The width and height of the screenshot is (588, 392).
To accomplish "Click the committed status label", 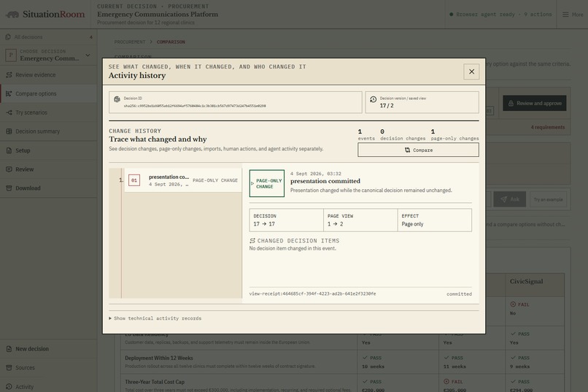I will [x=459, y=294].
